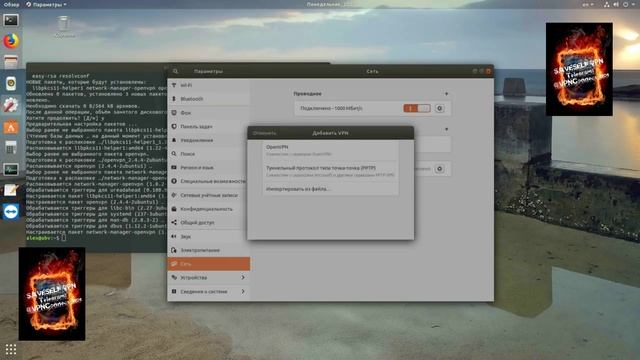Open Rhythmbox from the dock
640x360 pixels.
(x=11, y=83)
